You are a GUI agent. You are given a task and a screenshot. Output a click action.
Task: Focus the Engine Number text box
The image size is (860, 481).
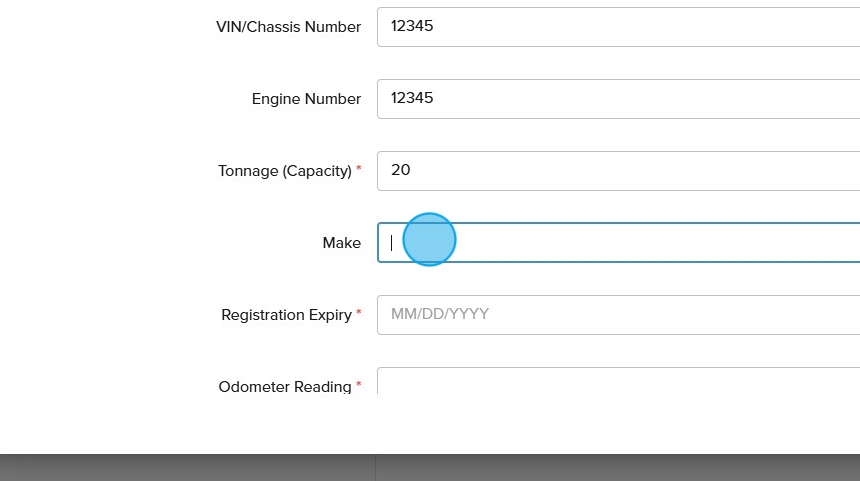(x=618, y=99)
